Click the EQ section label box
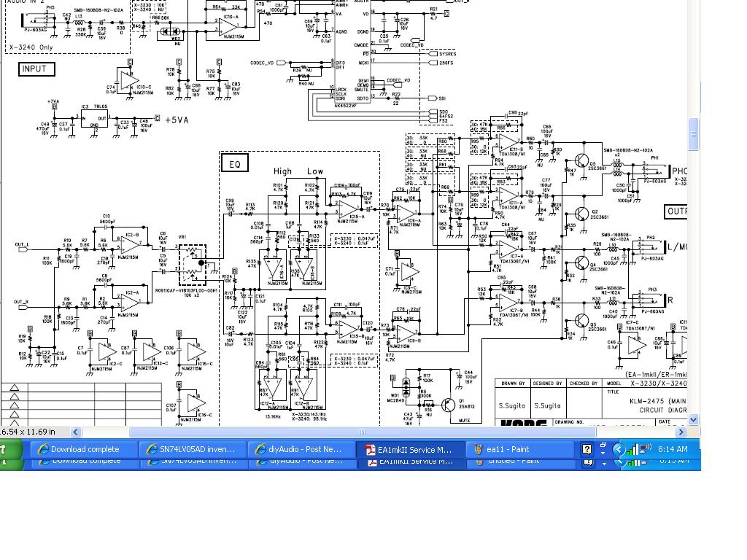 [234, 164]
